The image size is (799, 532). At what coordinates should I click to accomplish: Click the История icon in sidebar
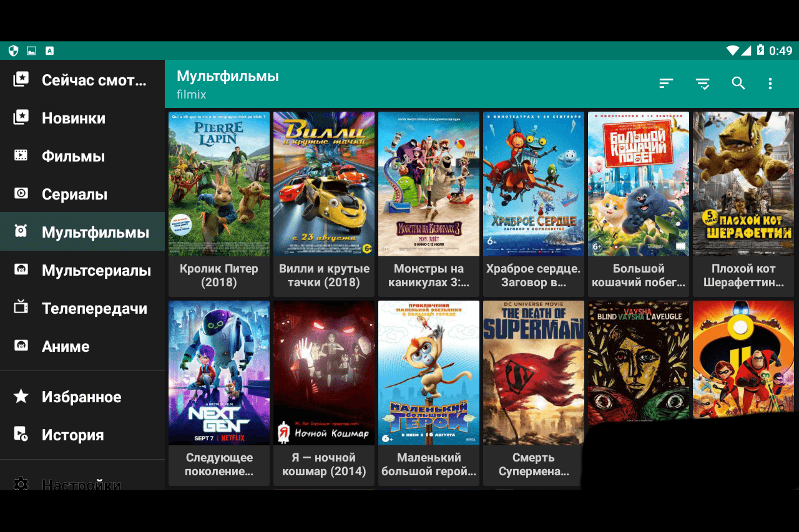(x=21, y=434)
